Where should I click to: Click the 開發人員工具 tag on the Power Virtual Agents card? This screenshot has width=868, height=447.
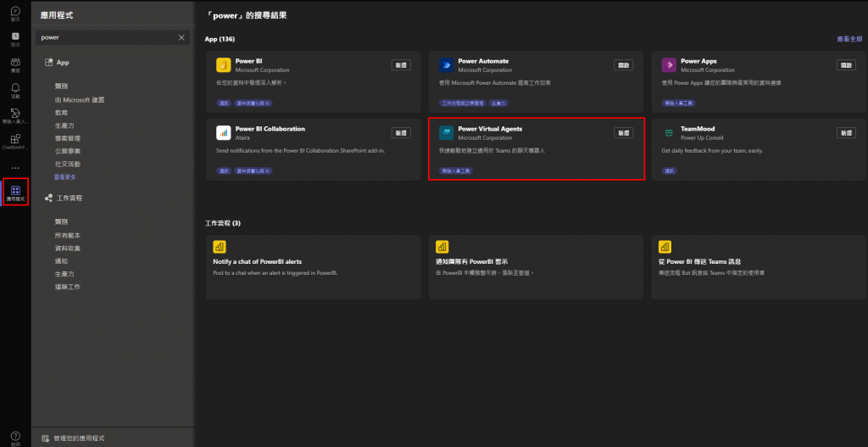[455, 170]
